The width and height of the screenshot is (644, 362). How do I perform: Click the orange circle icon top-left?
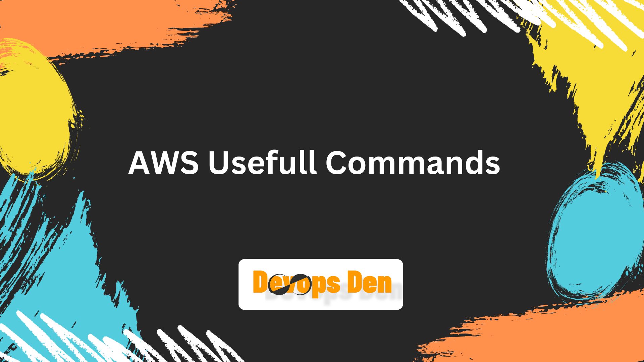click(x=89, y=22)
